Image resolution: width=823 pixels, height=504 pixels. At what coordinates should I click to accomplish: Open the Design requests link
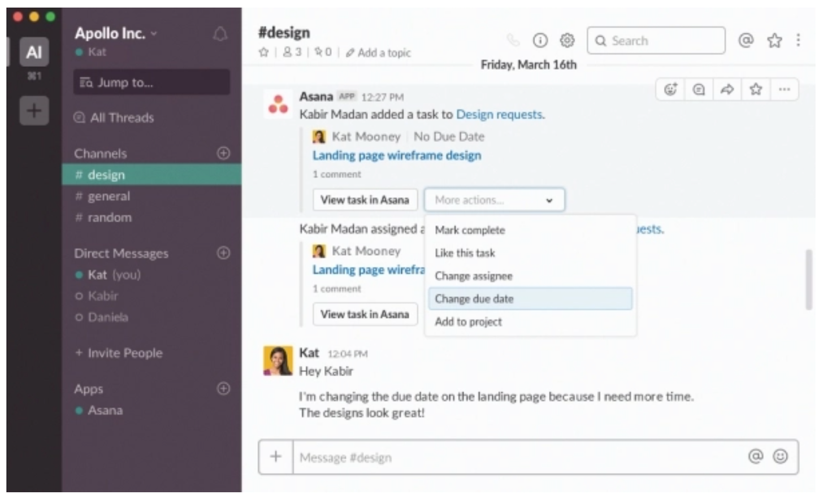[500, 115]
